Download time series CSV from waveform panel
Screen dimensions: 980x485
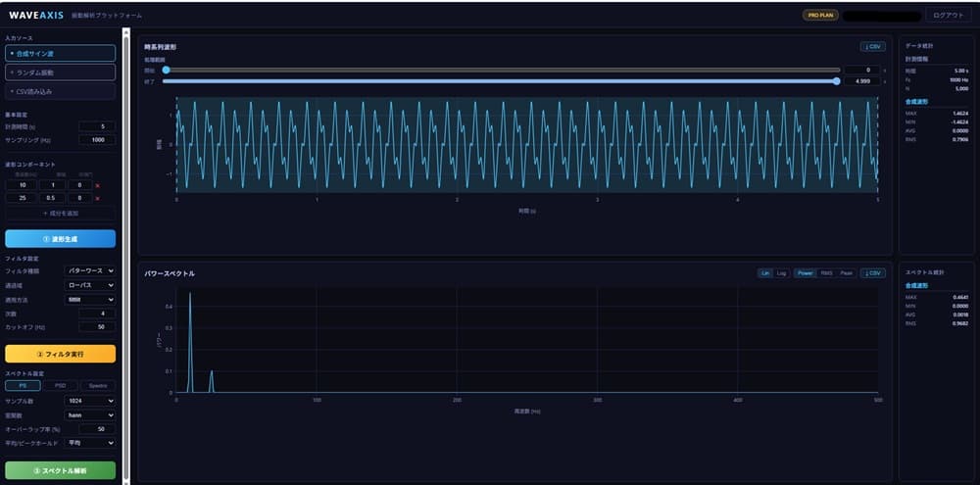tap(872, 47)
